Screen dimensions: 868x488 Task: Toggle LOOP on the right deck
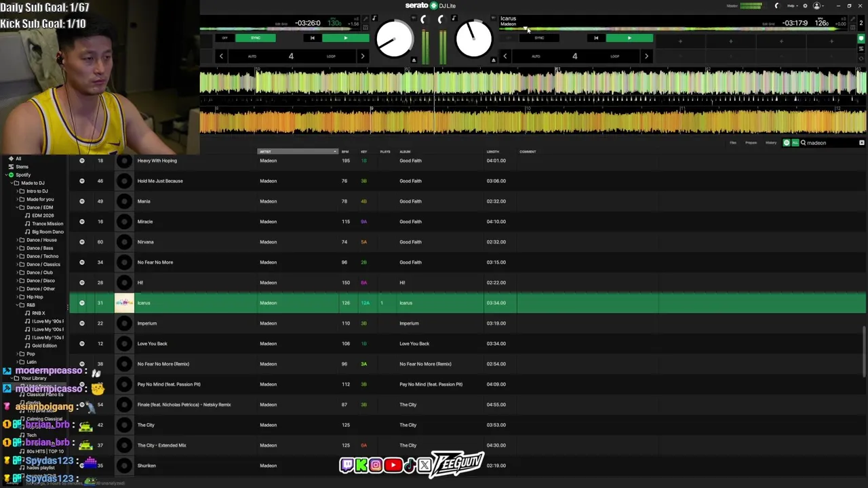(614, 56)
